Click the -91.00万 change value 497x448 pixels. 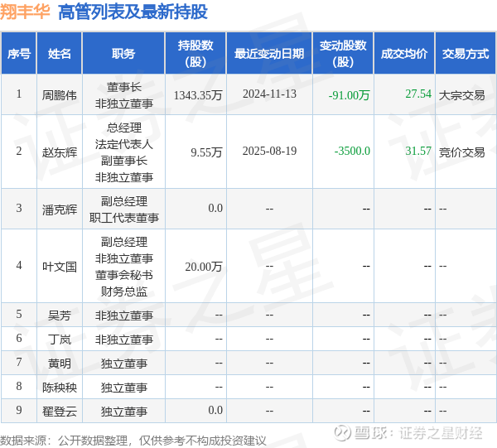349,94
